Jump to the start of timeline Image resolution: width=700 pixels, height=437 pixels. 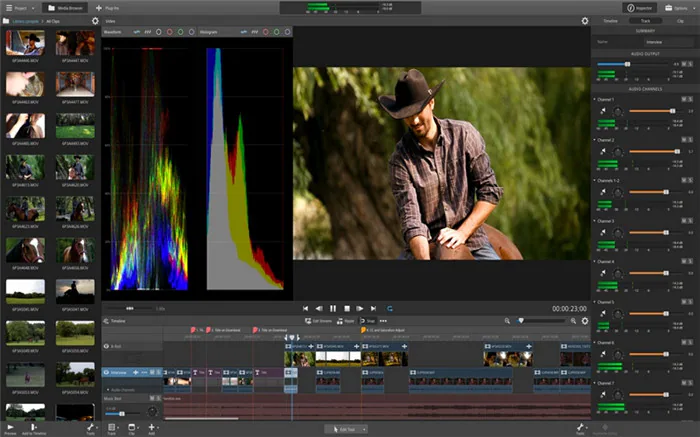[305, 308]
